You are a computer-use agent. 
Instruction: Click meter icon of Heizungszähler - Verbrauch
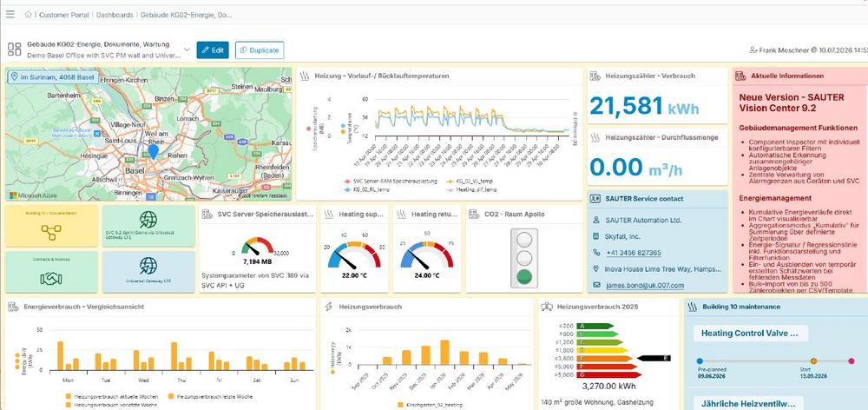595,76
